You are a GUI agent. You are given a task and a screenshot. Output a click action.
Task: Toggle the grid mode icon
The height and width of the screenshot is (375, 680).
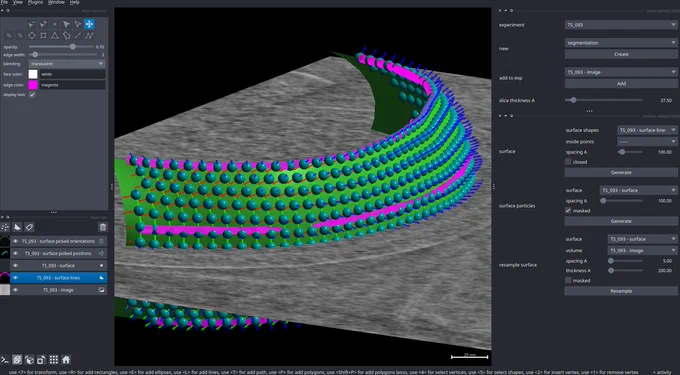(x=54, y=359)
